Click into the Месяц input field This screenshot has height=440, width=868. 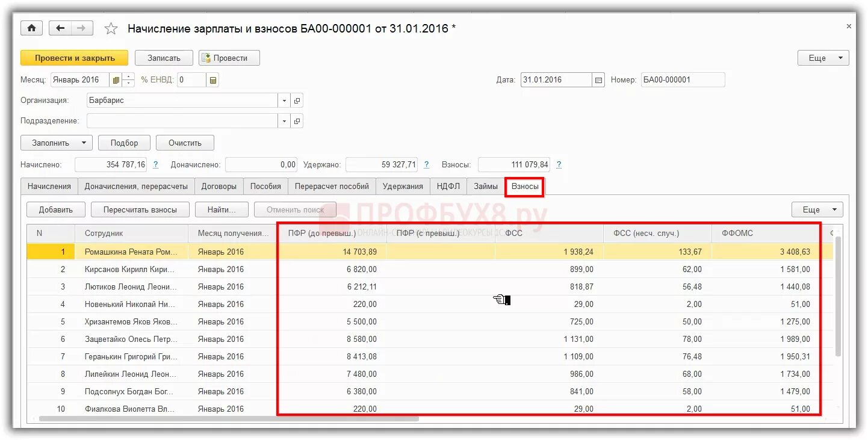point(79,80)
